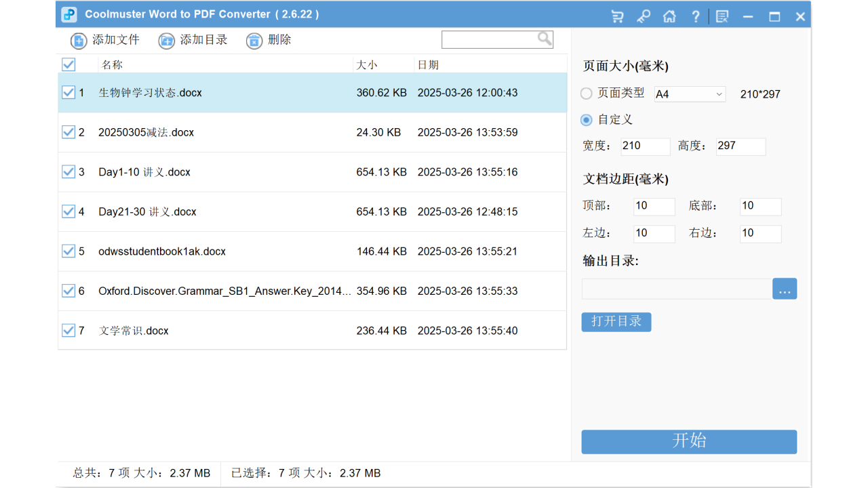Click the 删除 (Delete) toolbar icon
The width and height of the screenshot is (868, 488).
click(x=254, y=40)
